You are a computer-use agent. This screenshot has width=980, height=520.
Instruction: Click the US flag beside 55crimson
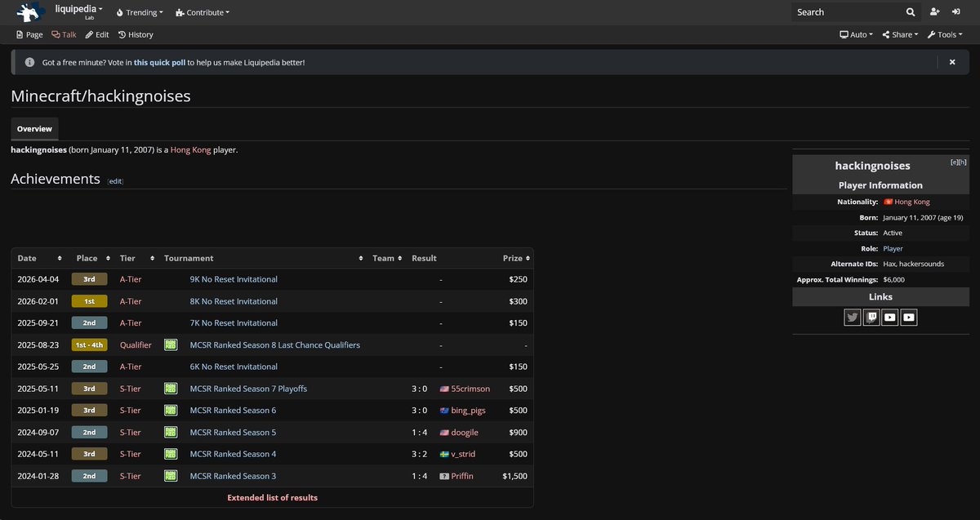pos(444,389)
